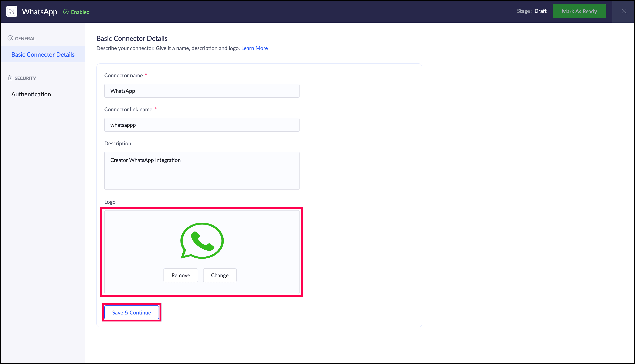
Task: Click the green Enabled check icon
Action: pyautogui.click(x=66, y=12)
